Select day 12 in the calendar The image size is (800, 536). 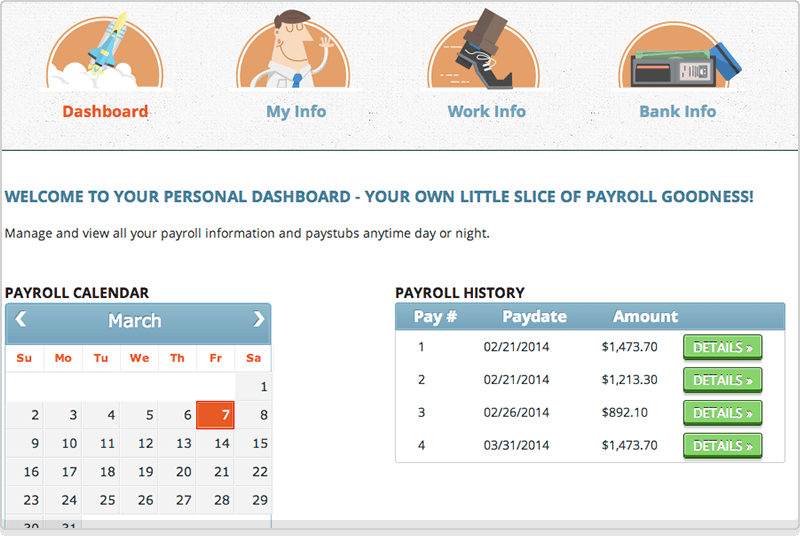pos(139,443)
